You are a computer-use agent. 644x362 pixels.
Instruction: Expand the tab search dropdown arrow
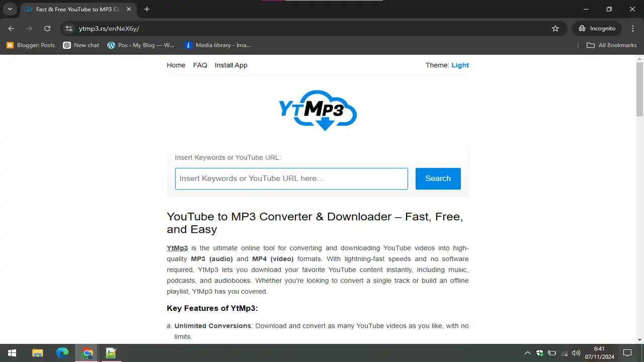pyautogui.click(x=10, y=9)
